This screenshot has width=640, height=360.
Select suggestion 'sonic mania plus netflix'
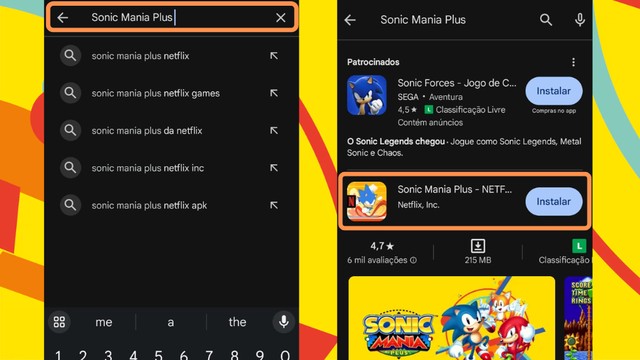140,56
